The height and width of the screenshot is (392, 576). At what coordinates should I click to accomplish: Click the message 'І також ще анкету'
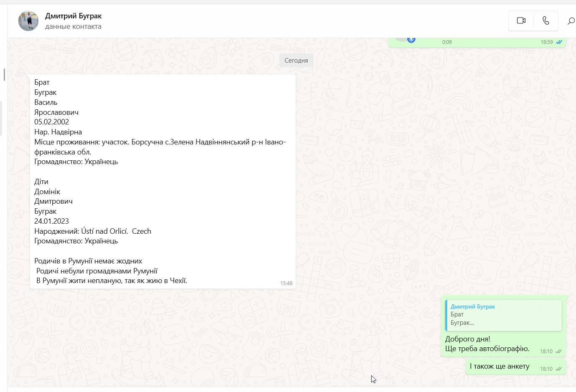click(500, 366)
